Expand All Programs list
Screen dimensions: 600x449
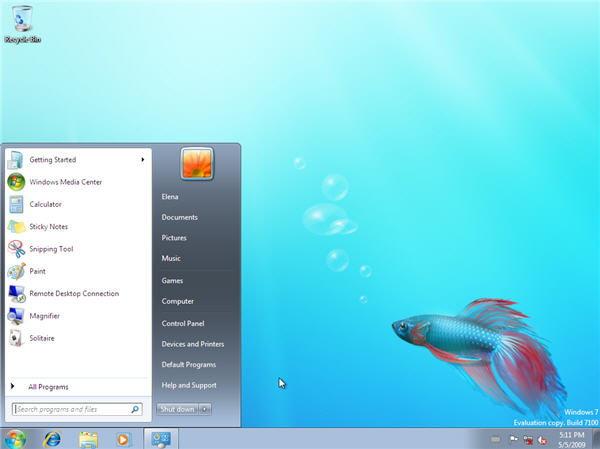tap(48, 386)
